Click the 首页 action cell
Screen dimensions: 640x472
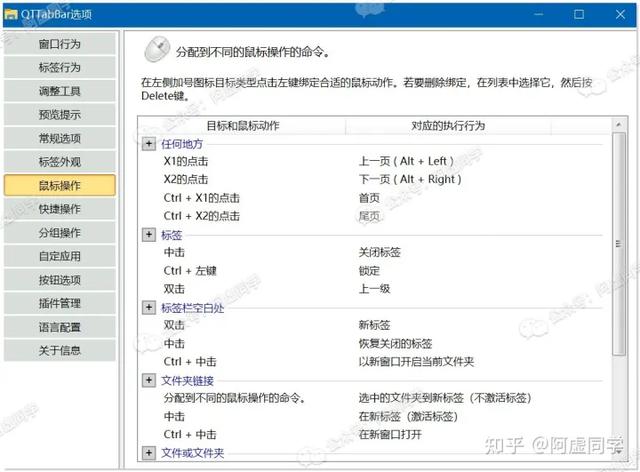click(x=369, y=198)
